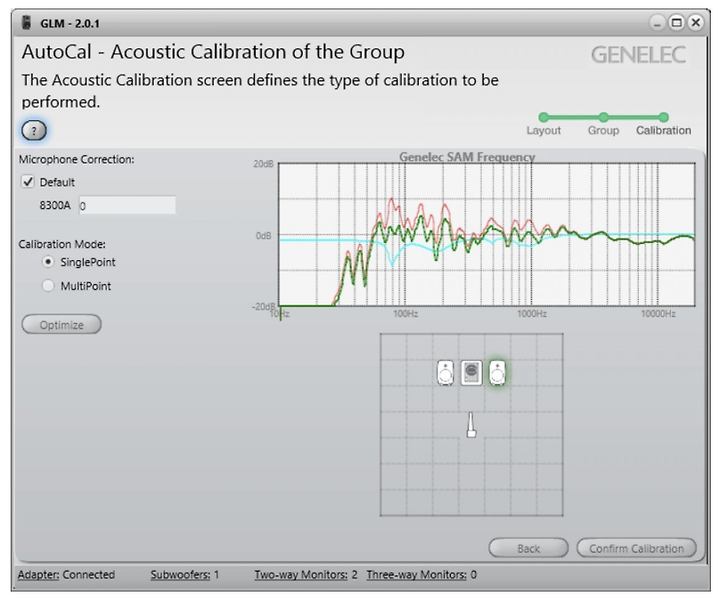Image resolution: width=720 pixels, height=600 pixels.
Task: Click the measurement microphone icon in grid
Action: point(471,425)
